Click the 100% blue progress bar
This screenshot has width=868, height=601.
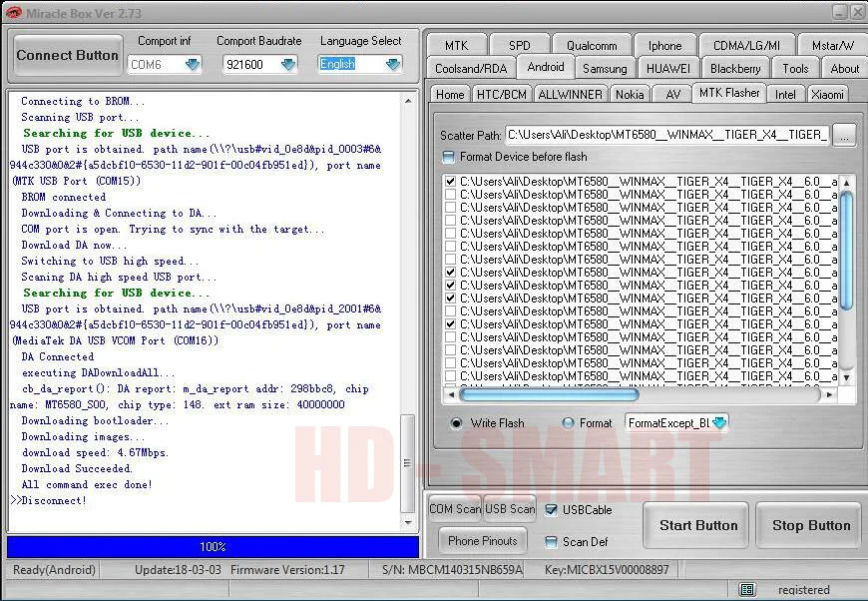(x=214, y=547)
